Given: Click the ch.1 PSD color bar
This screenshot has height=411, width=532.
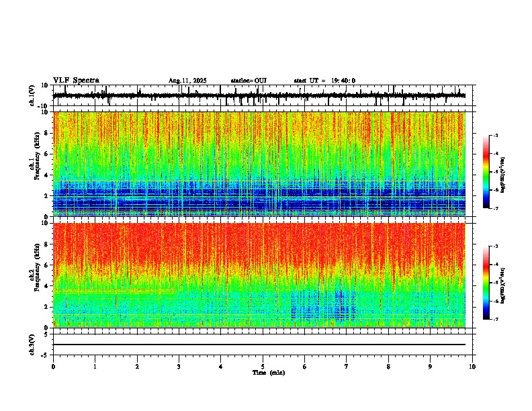Looking at the screenshot, I should point(486,172).
